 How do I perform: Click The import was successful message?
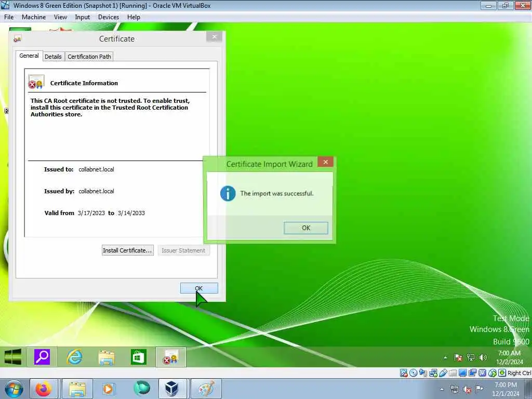pos(277,193)
